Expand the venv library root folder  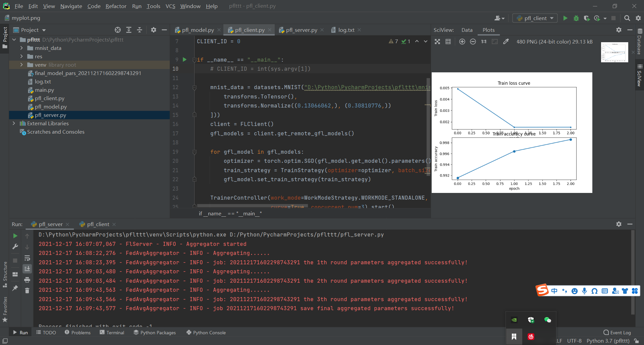(21, 65)
